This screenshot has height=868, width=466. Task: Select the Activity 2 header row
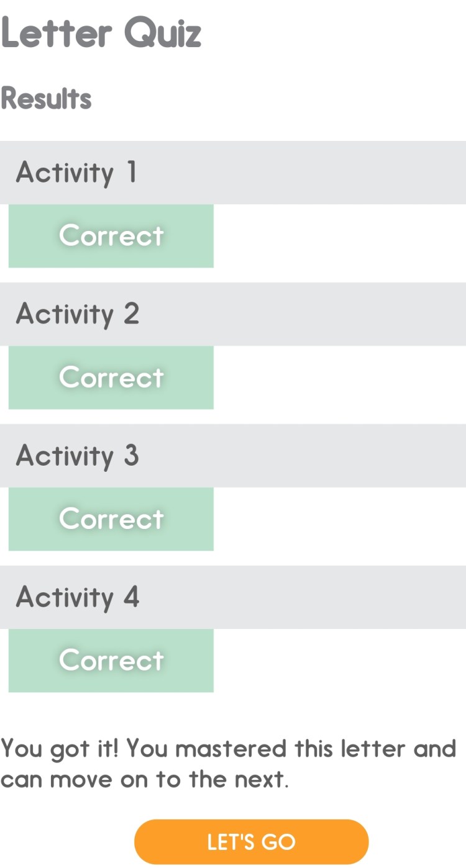[x=233, y=314]
